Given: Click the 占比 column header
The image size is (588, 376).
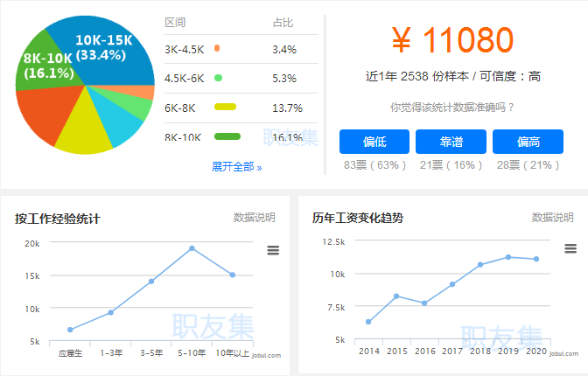Looking at the screenshot, I should [x=283, y=23].
